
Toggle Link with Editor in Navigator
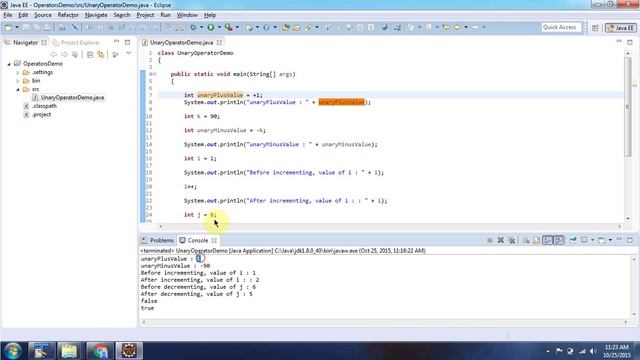100,55
